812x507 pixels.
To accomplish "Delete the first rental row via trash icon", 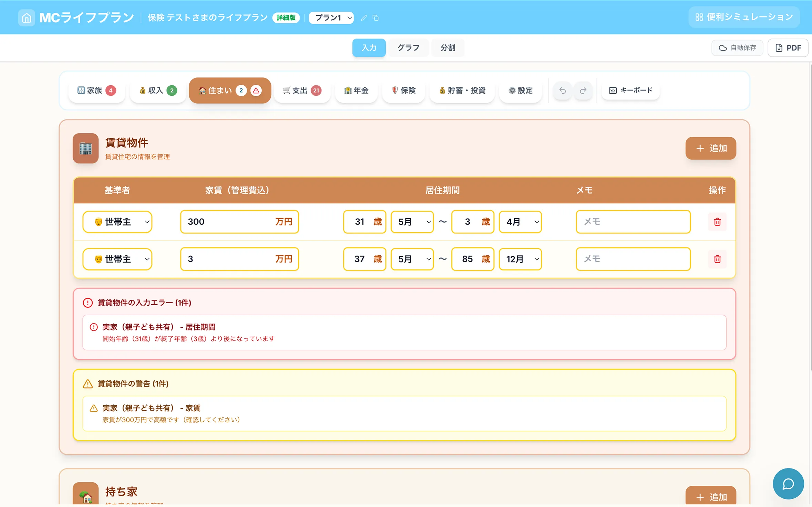I will pyautogui.click(x=717, y=222).
